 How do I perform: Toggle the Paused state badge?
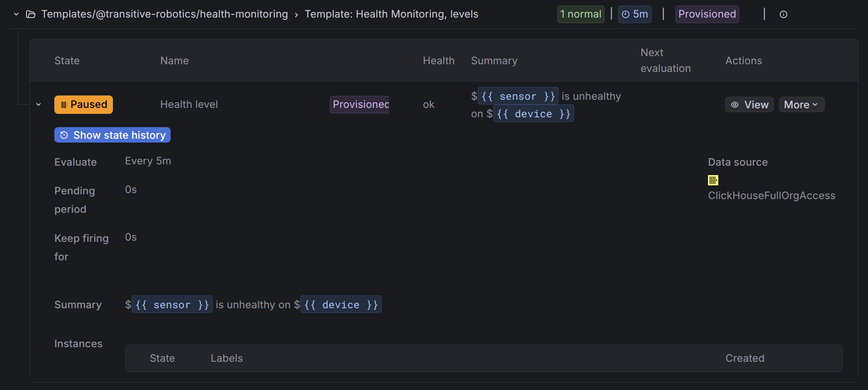(83, 104)
